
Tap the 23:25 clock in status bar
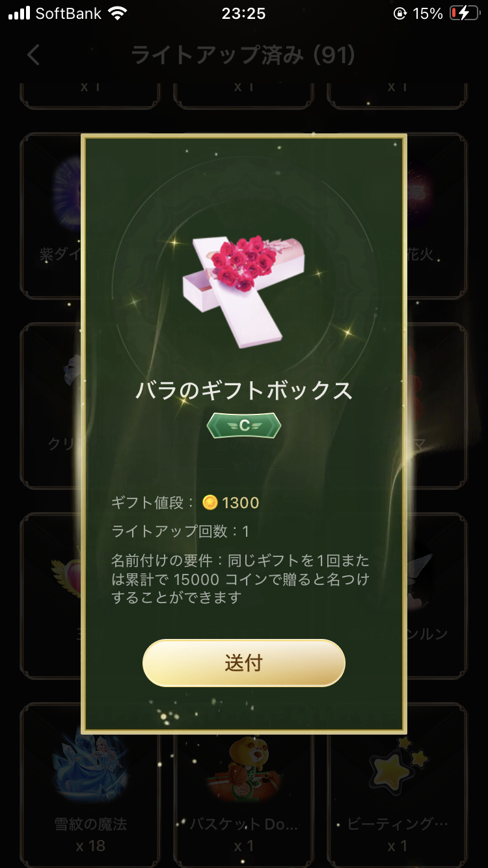tap(243, 14)
